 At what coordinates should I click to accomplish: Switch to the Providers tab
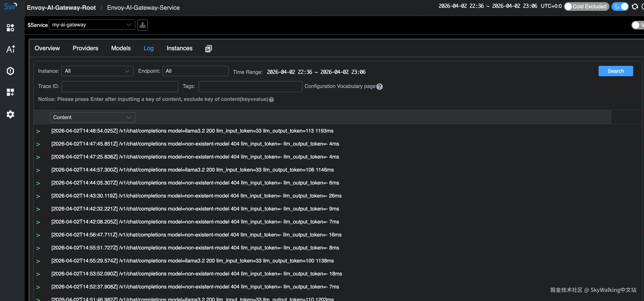click(85, 48)
